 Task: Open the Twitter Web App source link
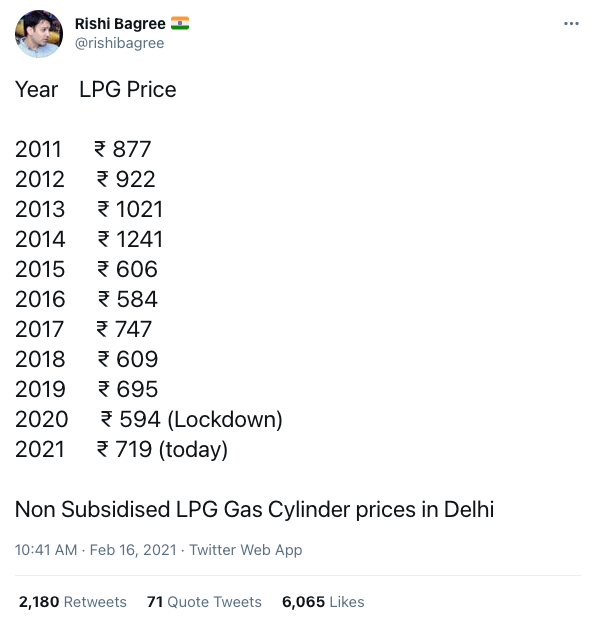tap(246, 550)
